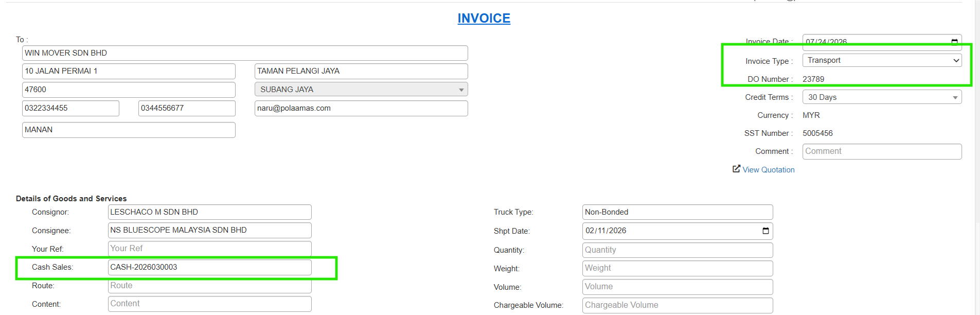Focus the Route input field
Image resolution: width=980 pixels, height=315 pixels.
pos(209,286)
